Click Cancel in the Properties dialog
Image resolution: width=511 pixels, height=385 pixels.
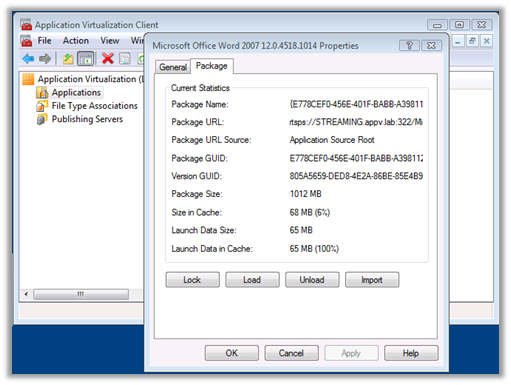[291, 353]
